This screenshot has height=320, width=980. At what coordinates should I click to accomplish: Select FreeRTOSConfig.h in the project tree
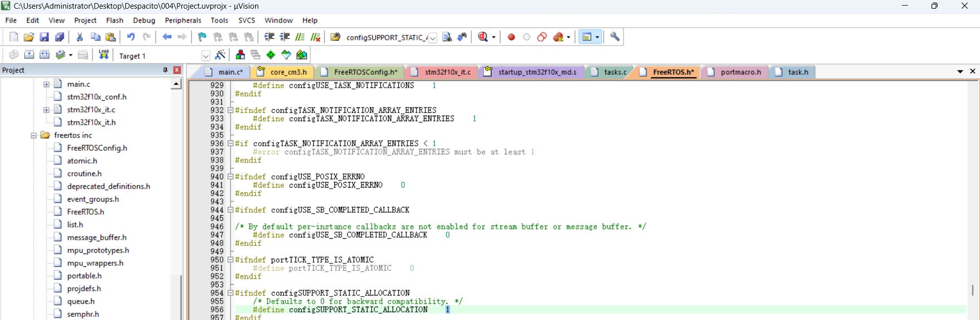click(x=97, y=148)
